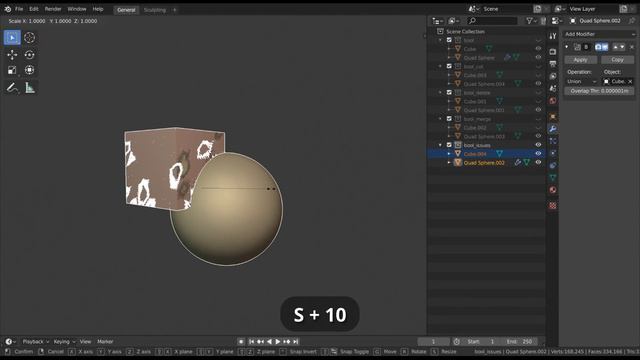Open Modifiers wrench properties tab

tap(553, 129)
